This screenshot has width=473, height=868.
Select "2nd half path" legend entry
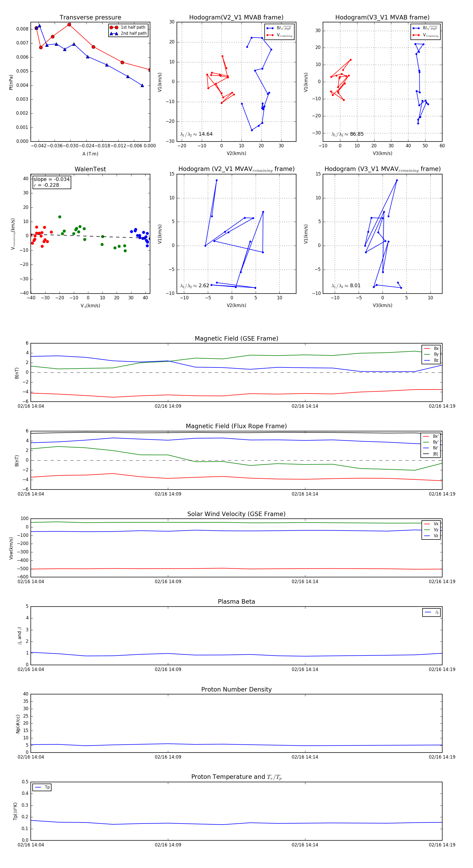pos(128,33)
